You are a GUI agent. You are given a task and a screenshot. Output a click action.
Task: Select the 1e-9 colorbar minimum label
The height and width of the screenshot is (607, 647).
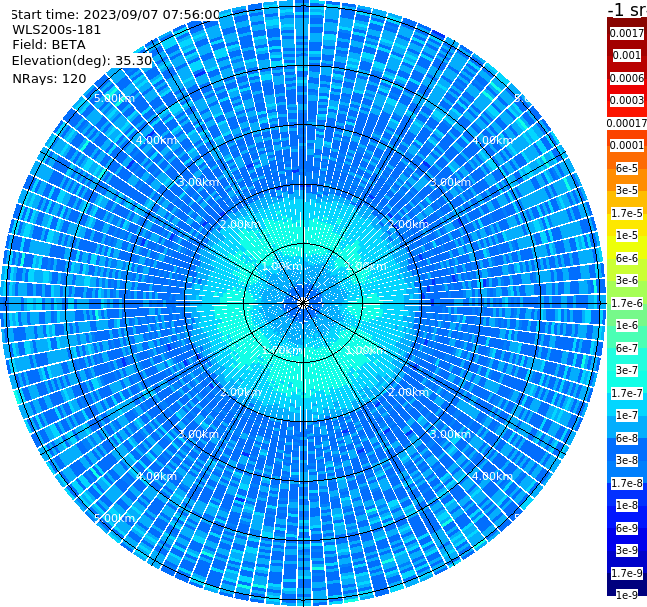click(627, 595)
